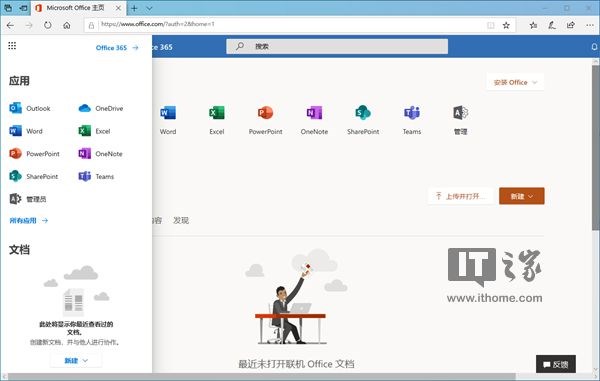
Task: Open a new browser tab
Action: click(134, 8)
